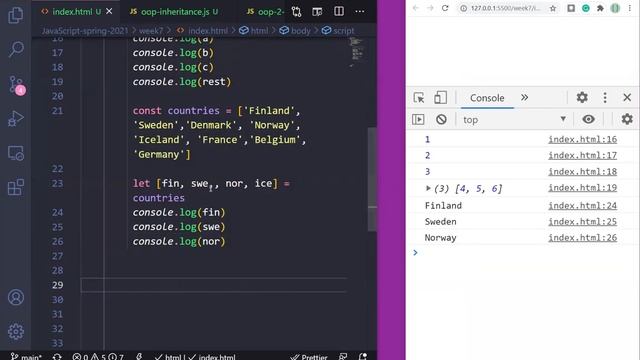Image resolution: width=640 pixels, height=360 pixels.
Task: Click the body breadcrumb segment
Action: coord(296,31)
